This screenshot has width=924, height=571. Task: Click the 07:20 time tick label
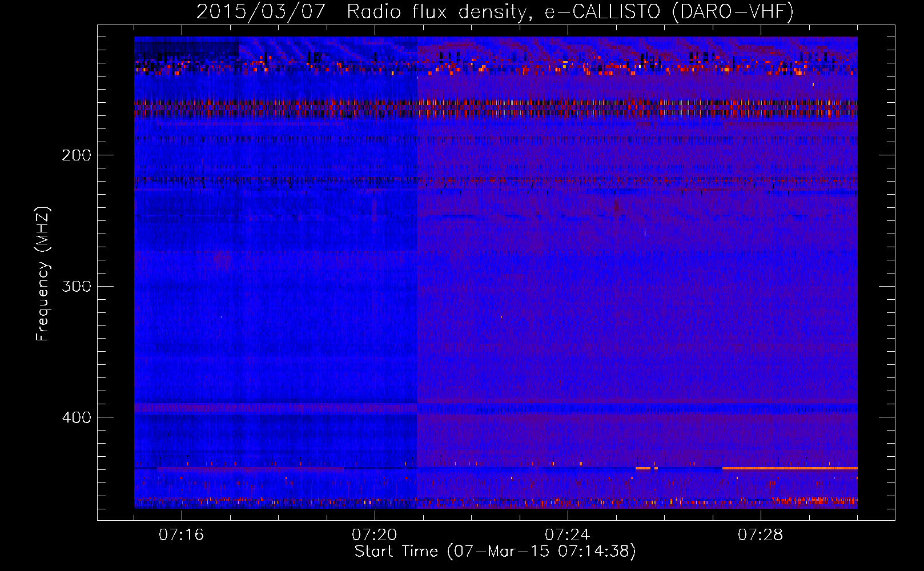tap(375, 535)
